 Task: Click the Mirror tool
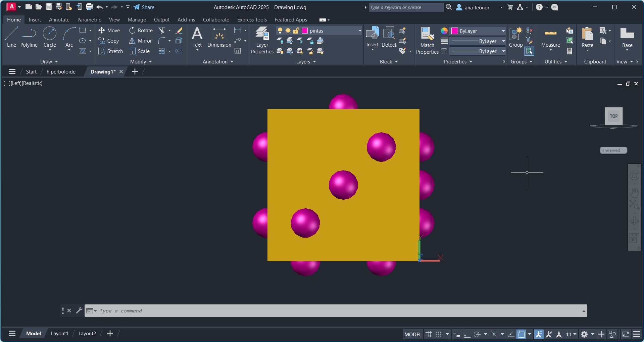141,41
